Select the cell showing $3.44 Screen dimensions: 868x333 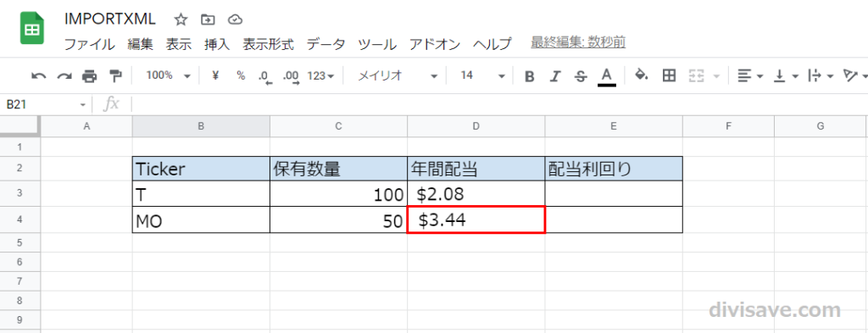point(476,219)
